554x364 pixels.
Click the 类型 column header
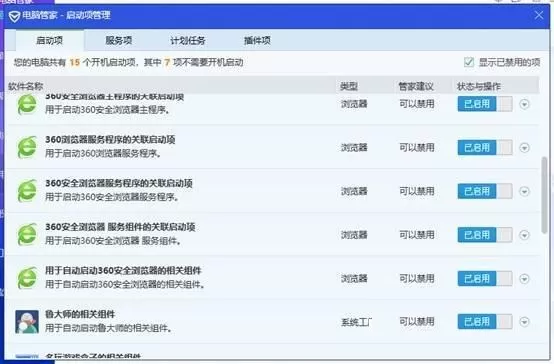[x=349, y=86]
